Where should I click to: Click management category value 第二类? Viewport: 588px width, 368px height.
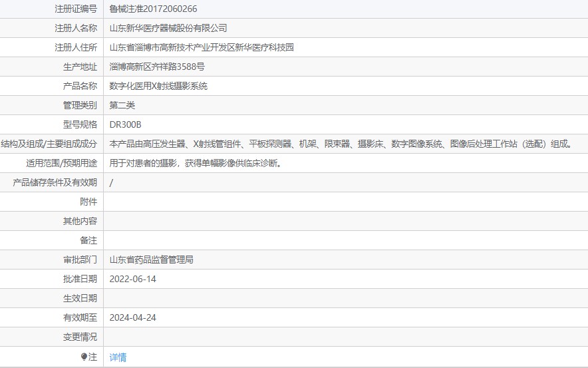coord(122,105)
